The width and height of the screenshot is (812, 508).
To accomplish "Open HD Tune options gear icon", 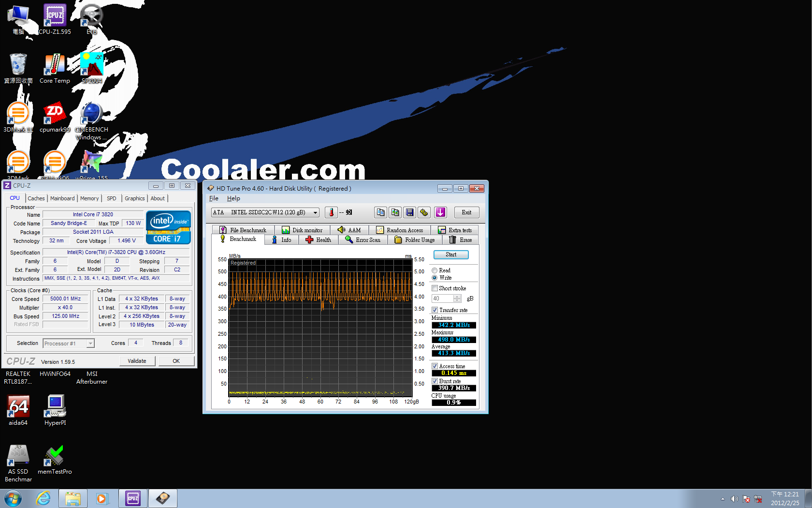I will click(424, 212).
